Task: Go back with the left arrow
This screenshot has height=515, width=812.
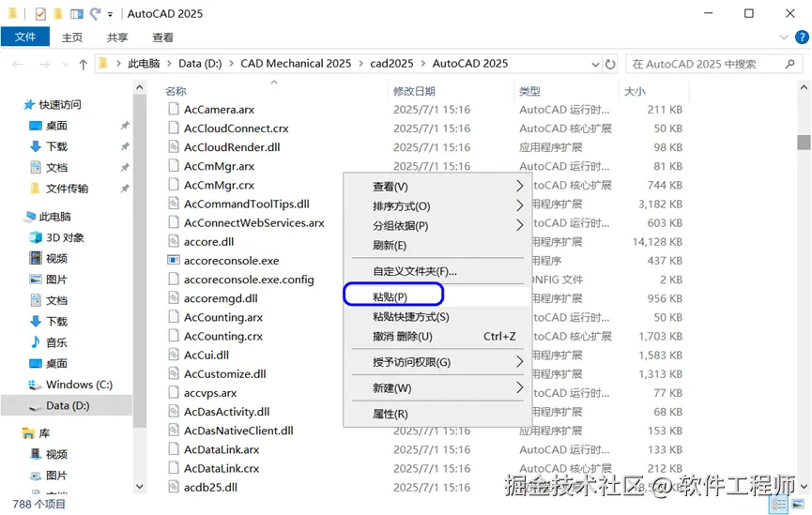Action: pyautogui.click(x=18, y=64)
